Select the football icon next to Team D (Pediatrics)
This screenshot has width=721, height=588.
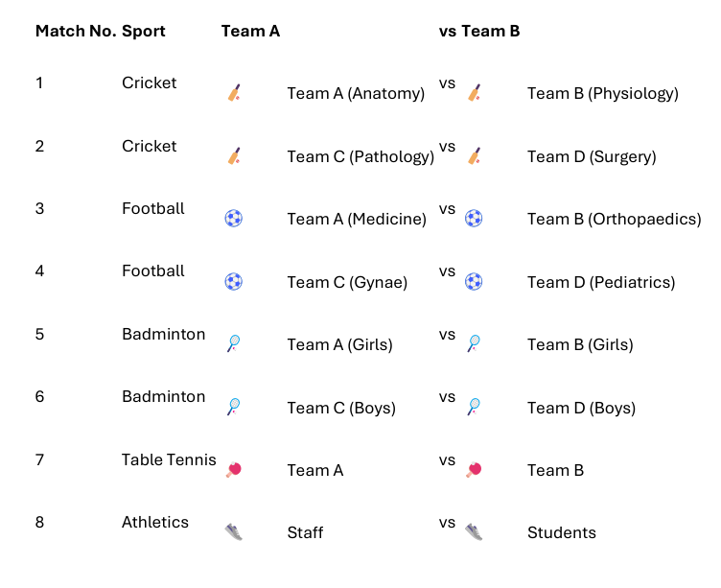coord(474,281)
